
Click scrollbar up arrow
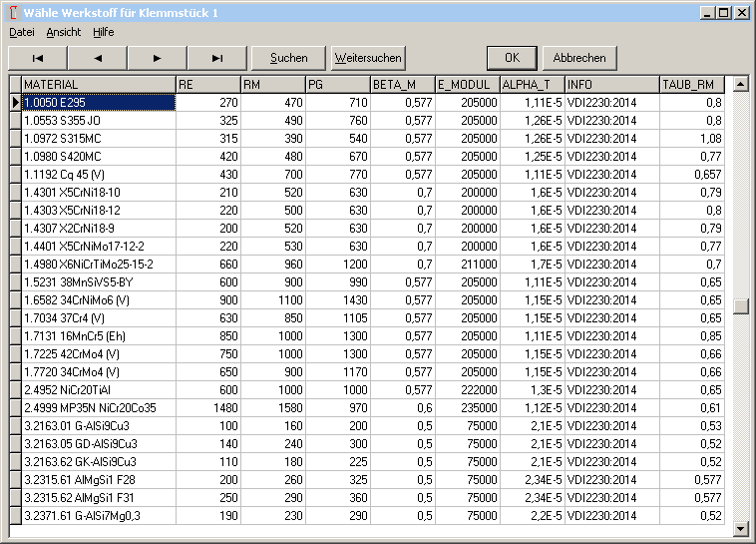(x=740, y=84)
